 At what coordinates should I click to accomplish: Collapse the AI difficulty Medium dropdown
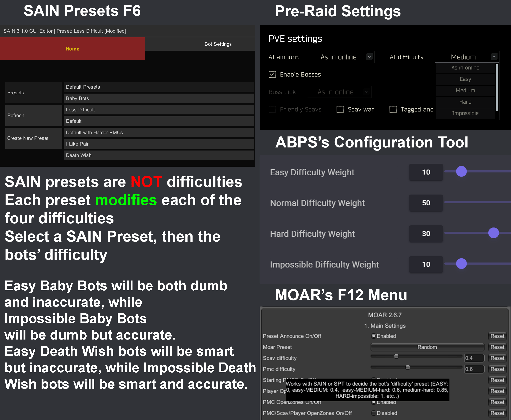[467, 57]
